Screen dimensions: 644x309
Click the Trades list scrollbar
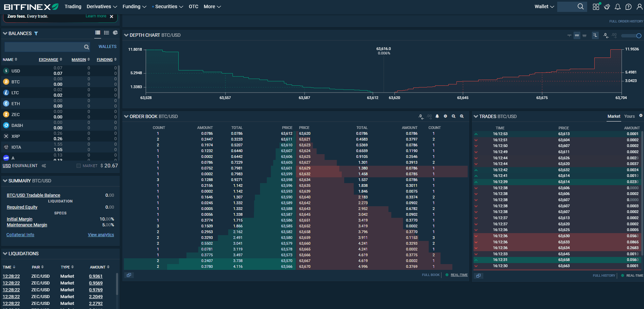[642, 193]
